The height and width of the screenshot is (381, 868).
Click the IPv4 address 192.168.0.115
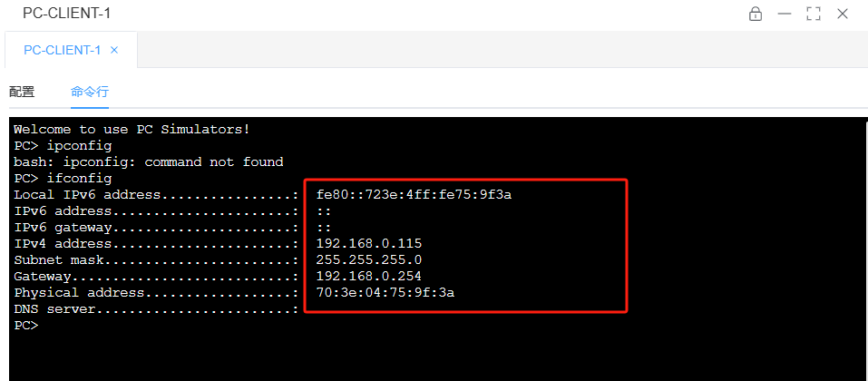click(x=368, y=244)
